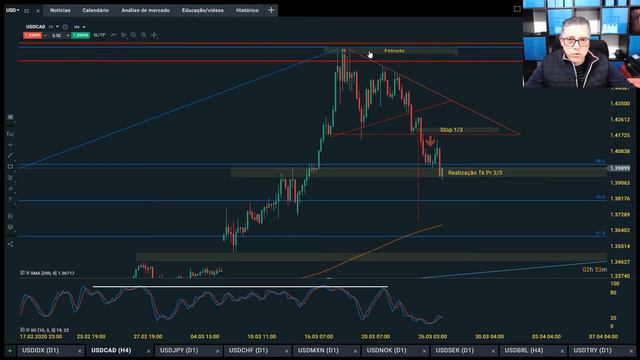Select the text annotation tool in sidebar
This screenshot has width=640, height=360.
(10, 199)
